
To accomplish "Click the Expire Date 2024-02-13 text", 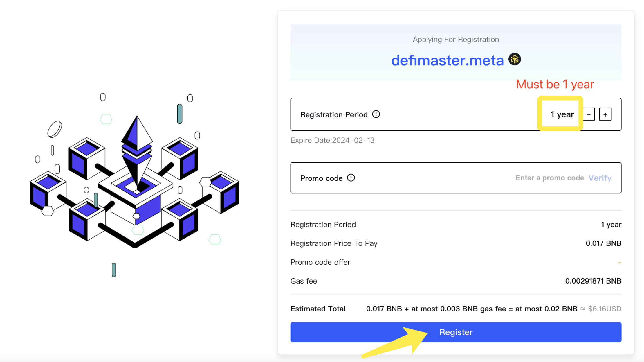I will click(x=332, y=140).
